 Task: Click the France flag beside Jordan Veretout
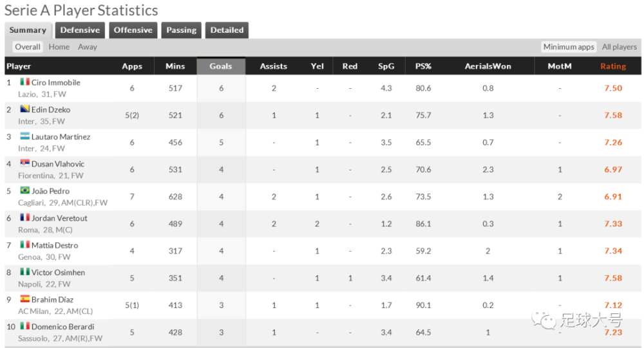[24, 217]
